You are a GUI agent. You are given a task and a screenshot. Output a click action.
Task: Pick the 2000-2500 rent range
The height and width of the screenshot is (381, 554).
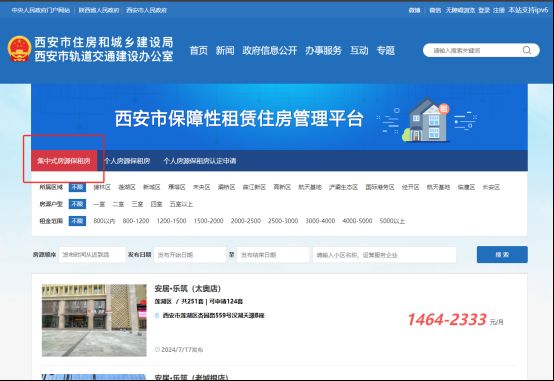[246, 221]
